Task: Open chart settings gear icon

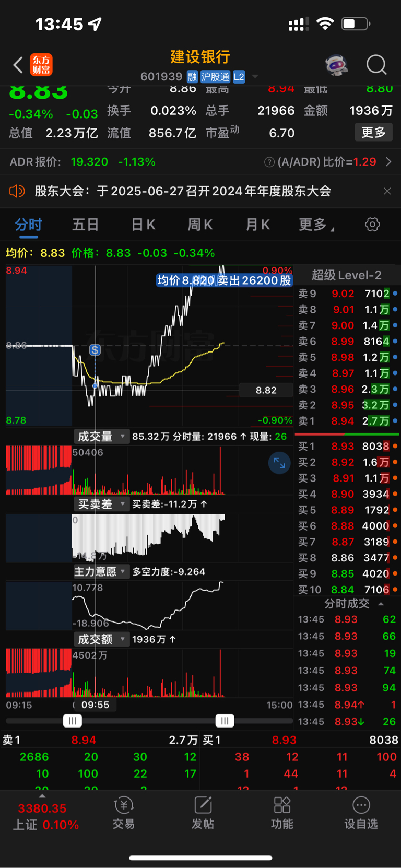Action: 372,225
